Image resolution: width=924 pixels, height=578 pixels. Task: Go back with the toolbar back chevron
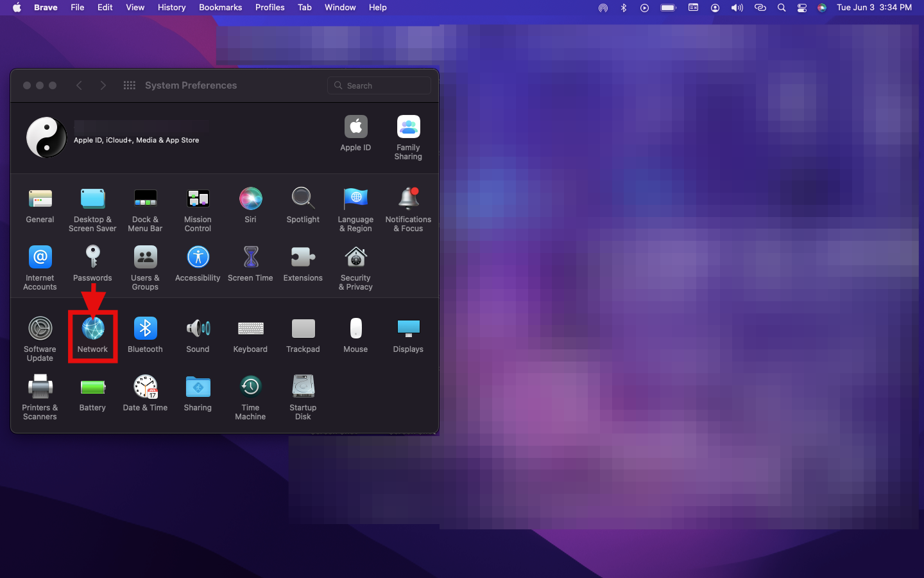[x=79, y=85]
